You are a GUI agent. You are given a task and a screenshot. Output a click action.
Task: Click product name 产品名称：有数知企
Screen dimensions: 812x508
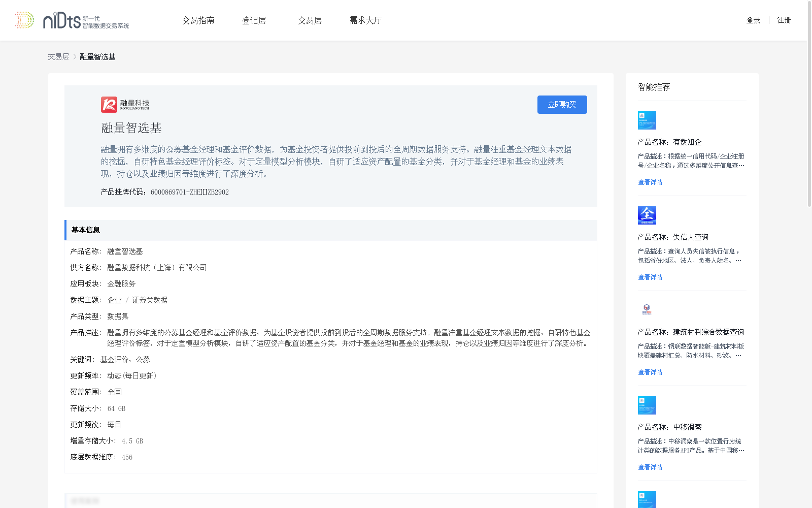tap(670, 142)
